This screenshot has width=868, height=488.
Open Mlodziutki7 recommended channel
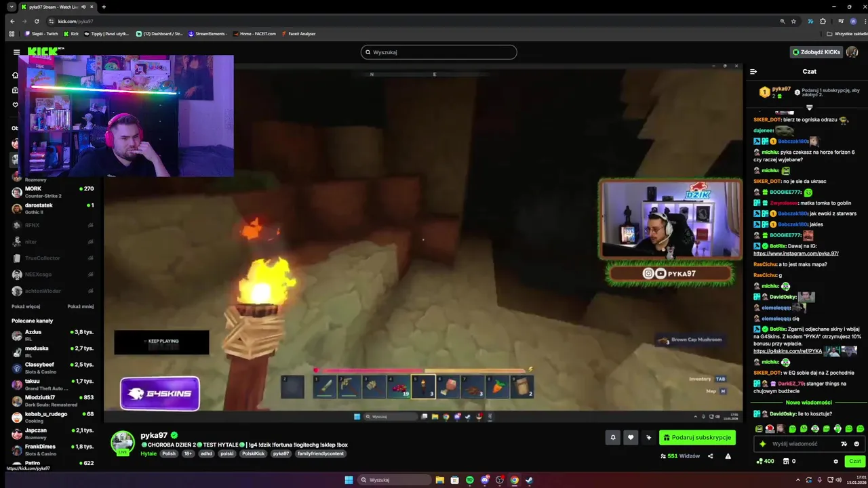[x=53, y=400]
